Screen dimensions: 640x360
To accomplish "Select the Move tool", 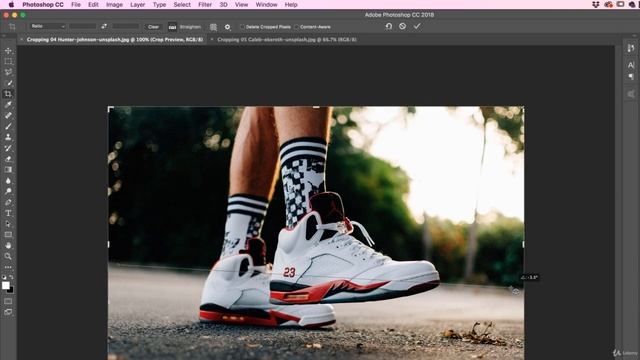I will click(8, 51).
